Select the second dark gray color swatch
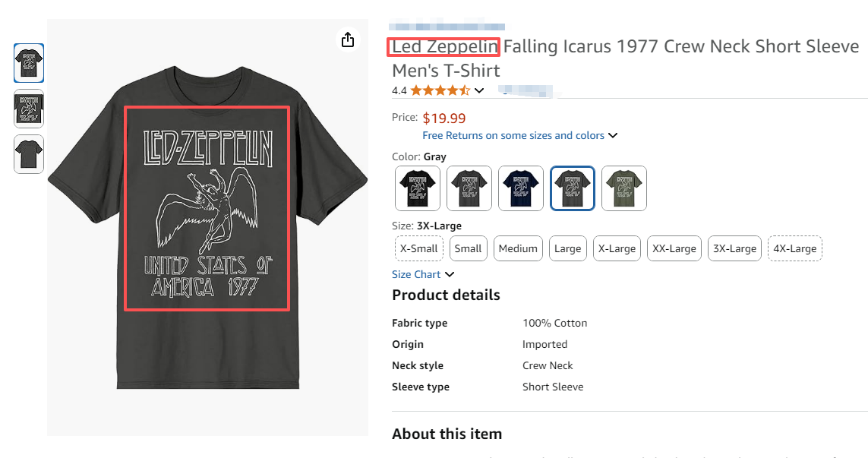 (469, 188)
